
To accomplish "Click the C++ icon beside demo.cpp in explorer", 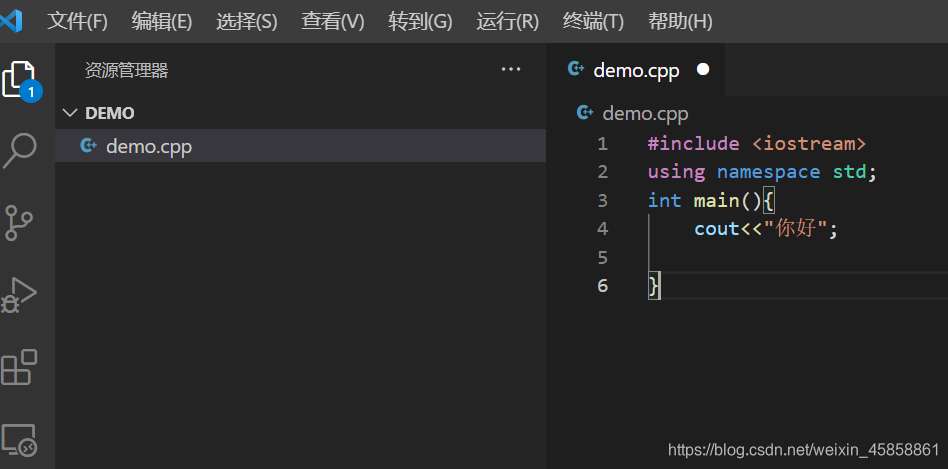I will [x=88, y=145].
